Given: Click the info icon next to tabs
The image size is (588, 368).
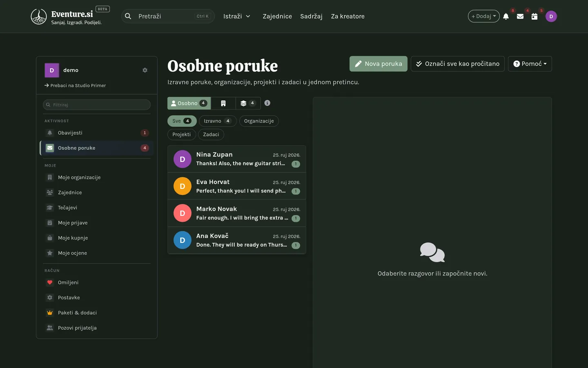Looking at the screenshot, I should pos(267,103).
